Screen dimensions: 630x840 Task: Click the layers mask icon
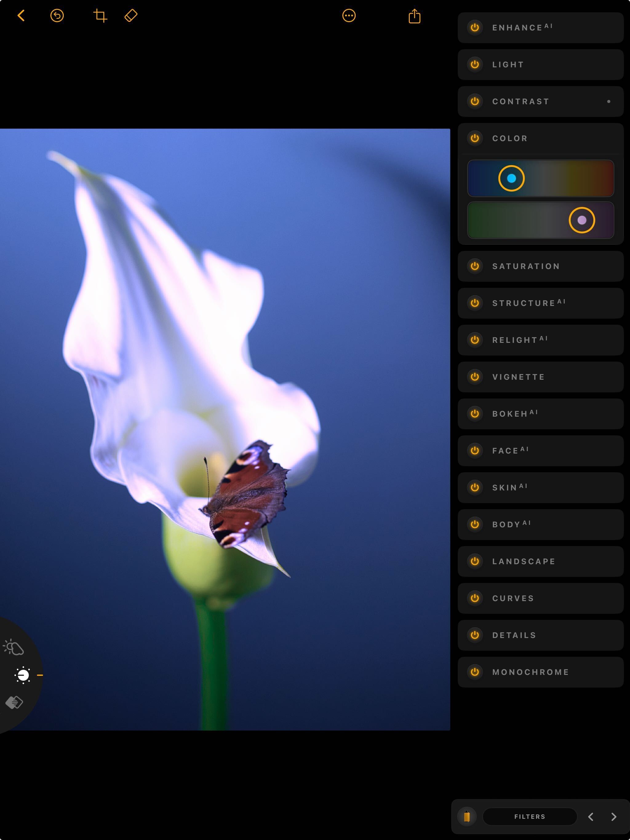pyautogui.click(x=14, y=703)
